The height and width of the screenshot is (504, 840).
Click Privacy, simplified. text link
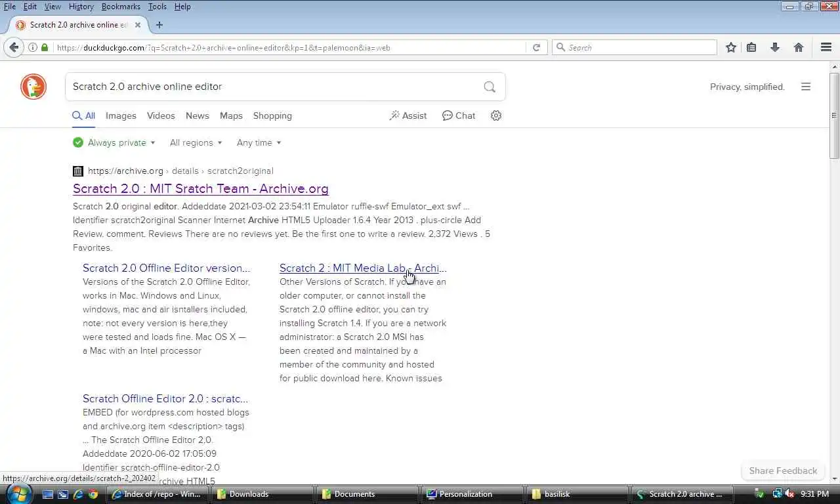click(x=747, y=87)
